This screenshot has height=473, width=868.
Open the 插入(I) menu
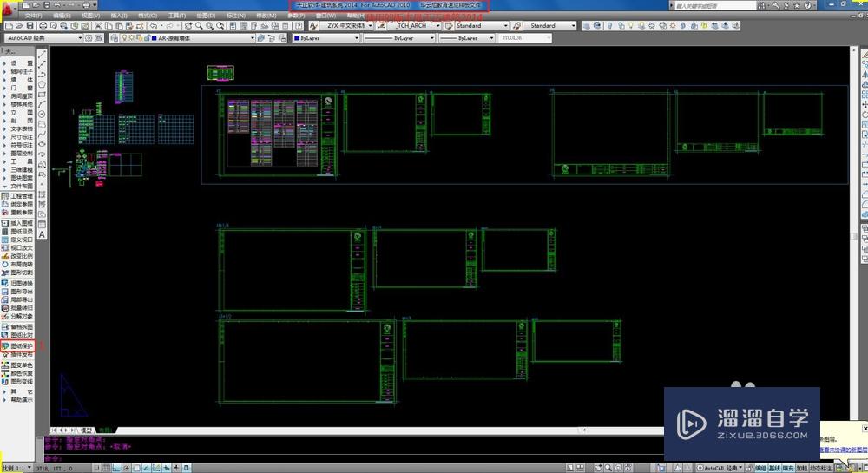click(119, 16)
